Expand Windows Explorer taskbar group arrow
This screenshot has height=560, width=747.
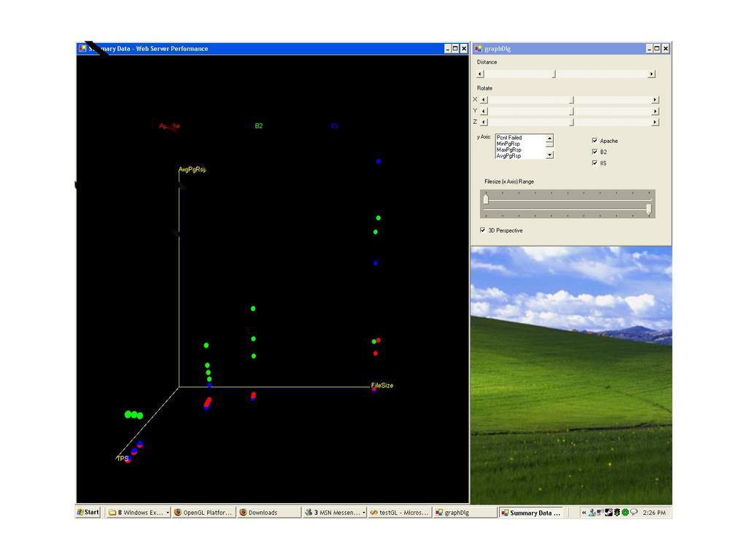click(x=168, y=513)
